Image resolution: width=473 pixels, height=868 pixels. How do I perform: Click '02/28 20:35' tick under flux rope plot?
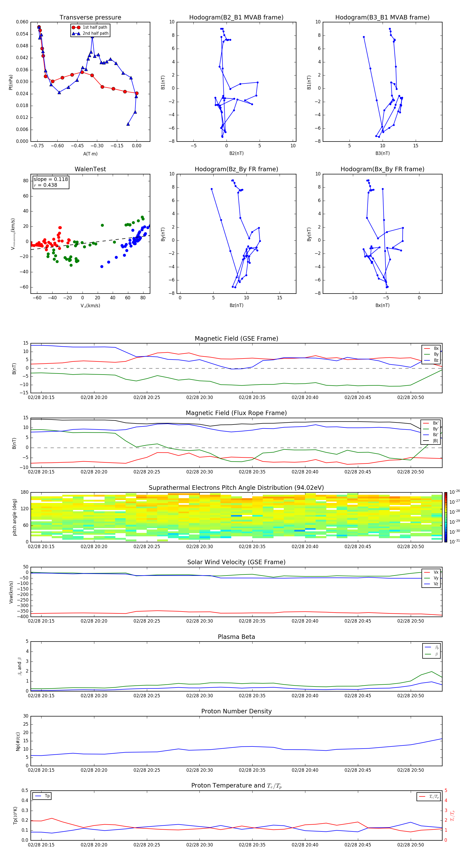[252, 472]
